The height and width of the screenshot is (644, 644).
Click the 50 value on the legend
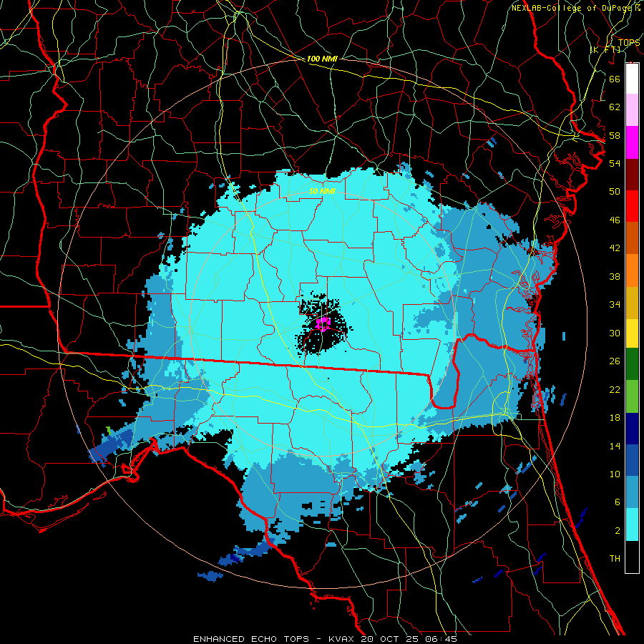(x=615, y=191)
